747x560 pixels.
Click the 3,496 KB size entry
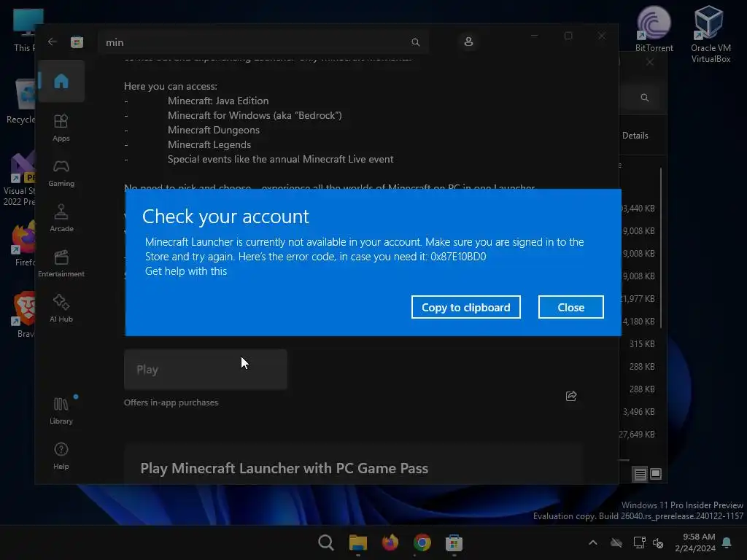639,412
